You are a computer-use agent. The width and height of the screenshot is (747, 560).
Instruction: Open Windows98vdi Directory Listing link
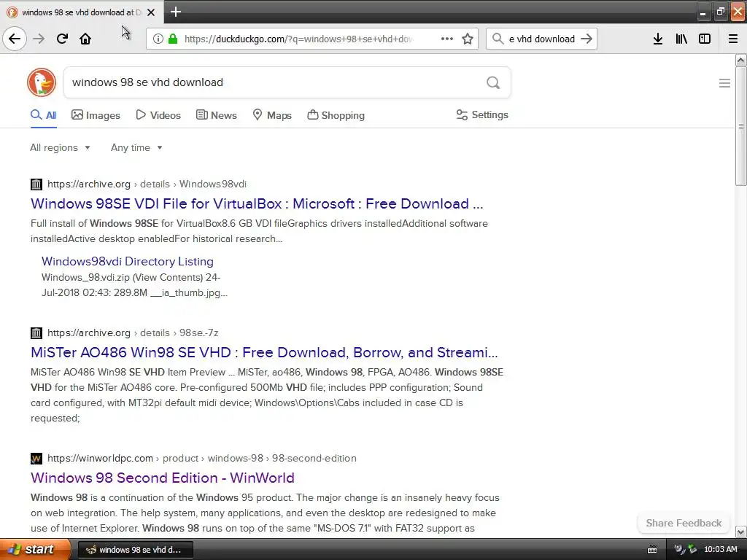(x=127, y=262)
